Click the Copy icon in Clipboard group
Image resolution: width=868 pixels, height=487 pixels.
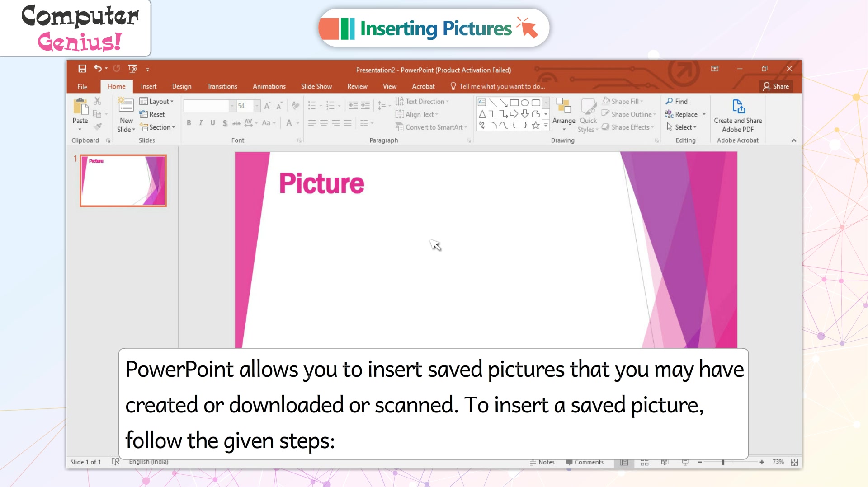97,114
